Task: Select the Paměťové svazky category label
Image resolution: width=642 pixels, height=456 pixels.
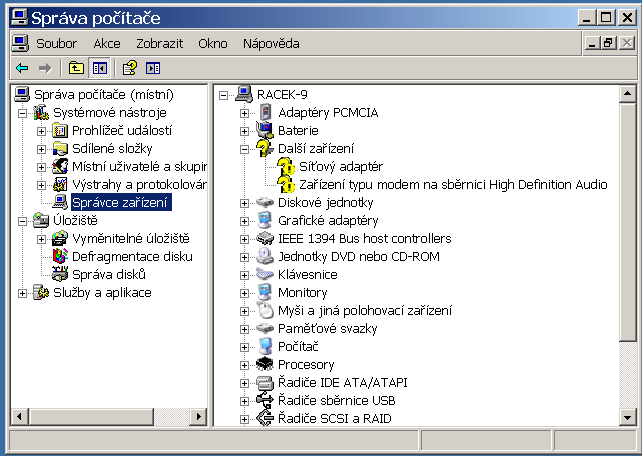Action: pyautogui.click(x=328, y=329)
